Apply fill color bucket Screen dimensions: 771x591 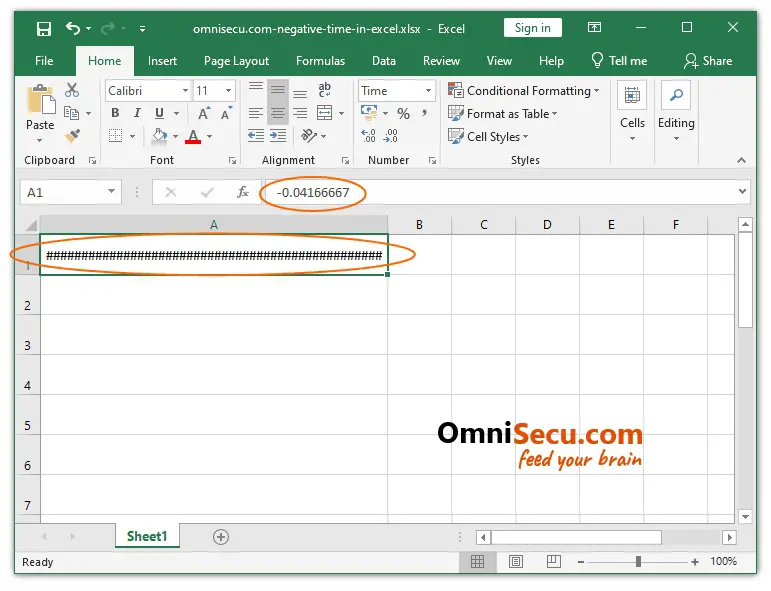pos(159,136)
